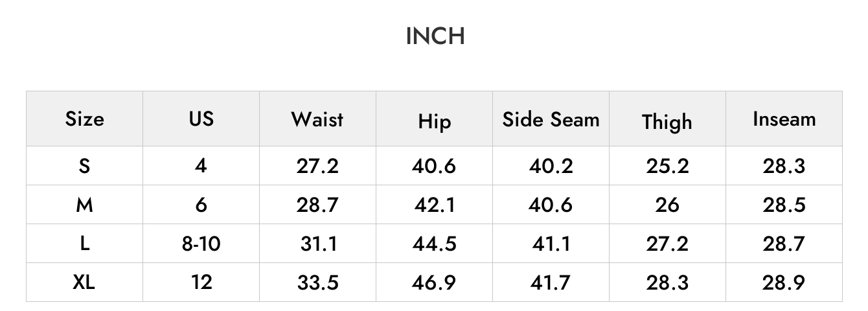
Task: Click the Hip column header
Action: tap(434, 121)
